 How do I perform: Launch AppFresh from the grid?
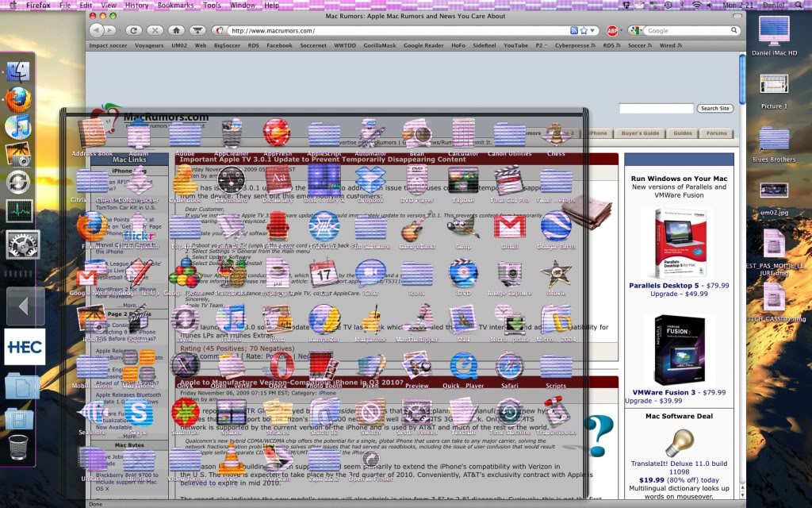(277, 133)
